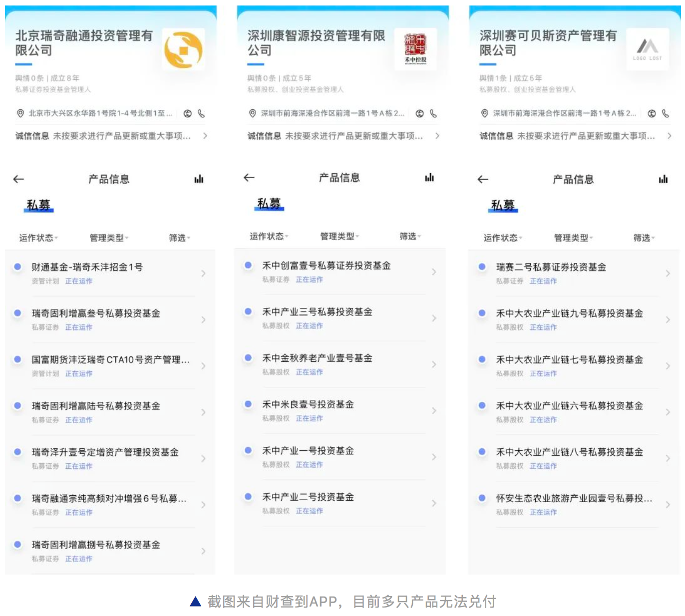Open the 深圳康智源 company logo
Image resolution: width=685 pixels, height=616 pixels.
[415, 49]
